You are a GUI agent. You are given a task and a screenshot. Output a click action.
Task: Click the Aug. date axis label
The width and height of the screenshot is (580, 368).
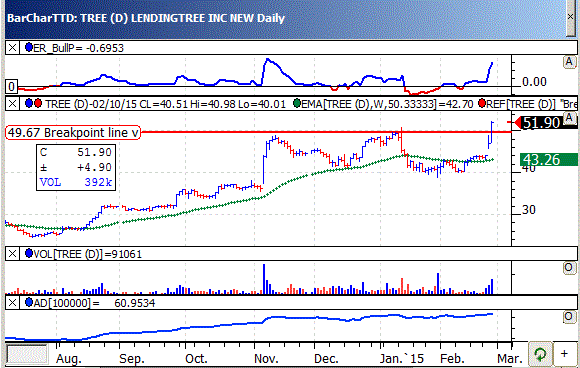click(69, 358)
